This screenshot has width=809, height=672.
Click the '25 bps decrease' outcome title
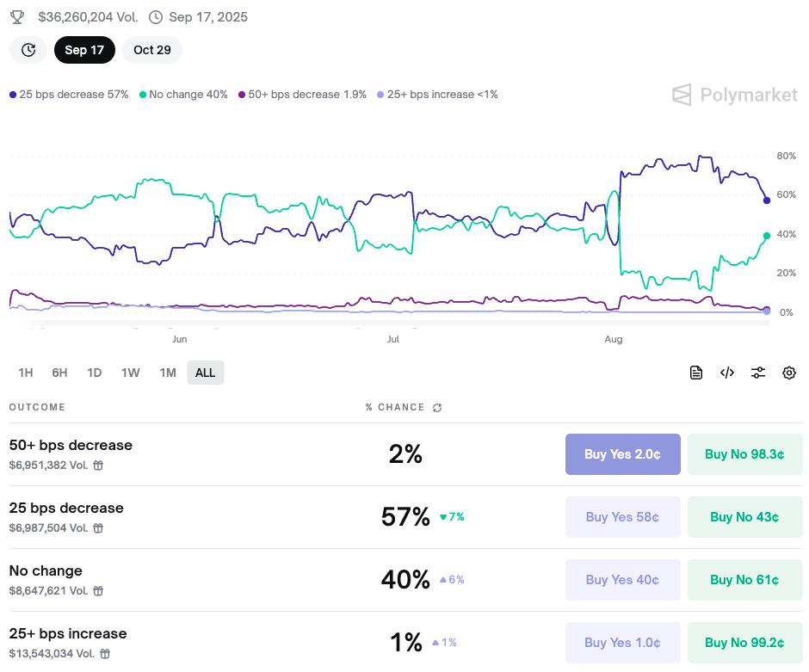click(66, 508)
